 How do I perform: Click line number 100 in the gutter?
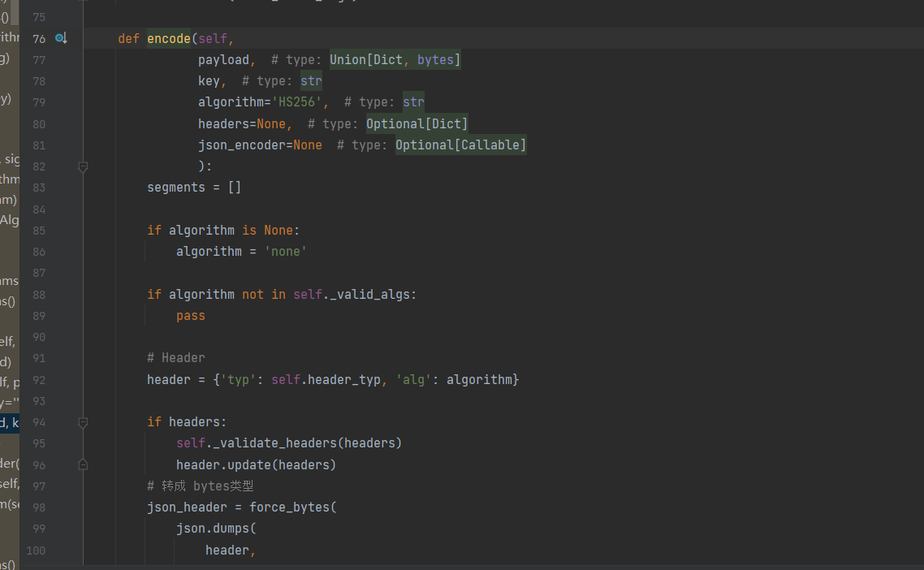click(x=36, y=551)
